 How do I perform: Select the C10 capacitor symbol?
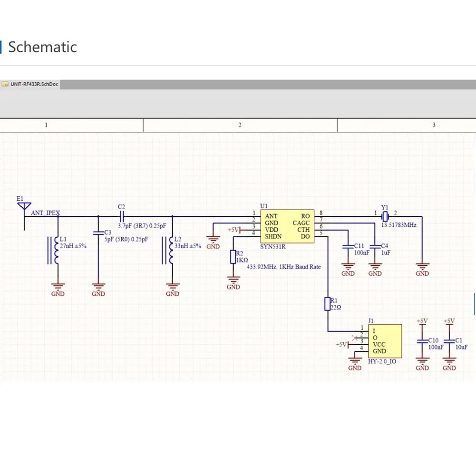(x=422, y=341)
